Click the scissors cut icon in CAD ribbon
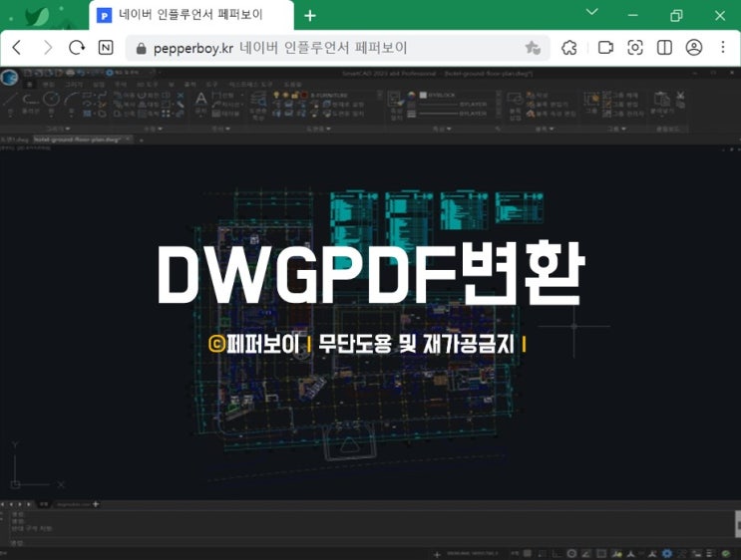 (x=680, y=95)
